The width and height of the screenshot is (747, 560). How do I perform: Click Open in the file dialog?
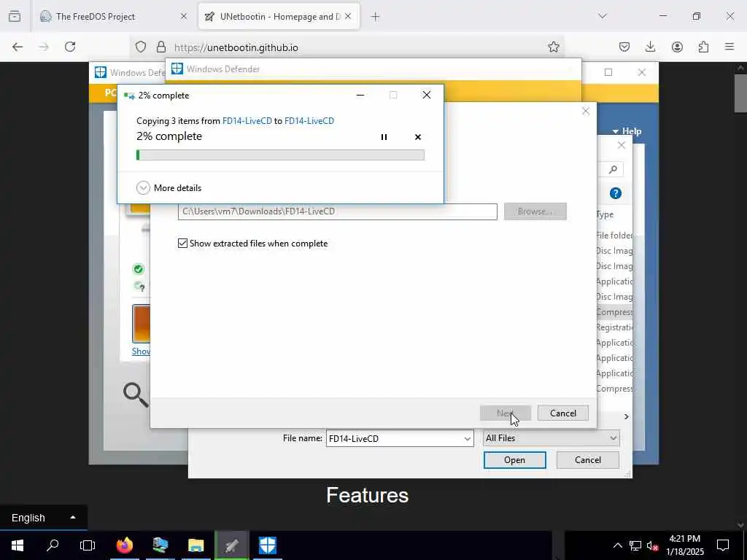tap(514, 460)
